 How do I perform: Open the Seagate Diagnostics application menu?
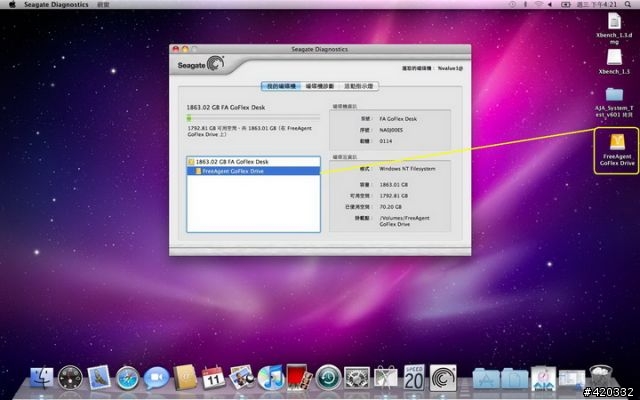[56, 4]
